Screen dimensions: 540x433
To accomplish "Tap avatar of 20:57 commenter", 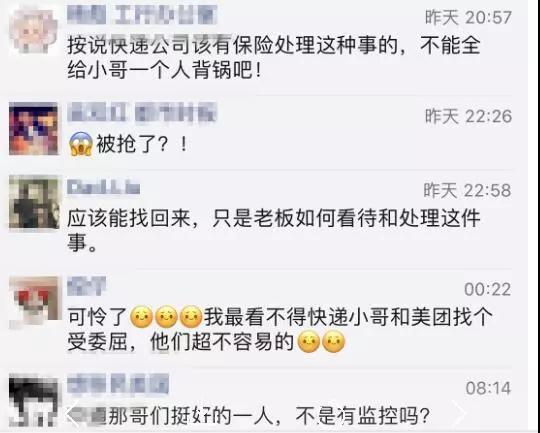I will 33,31.
